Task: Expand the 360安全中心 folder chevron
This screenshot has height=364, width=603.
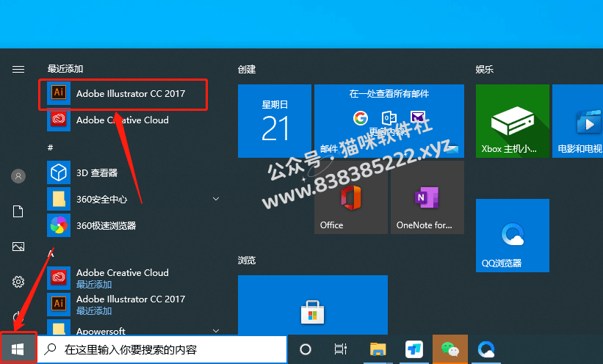Action: point(216,199)
